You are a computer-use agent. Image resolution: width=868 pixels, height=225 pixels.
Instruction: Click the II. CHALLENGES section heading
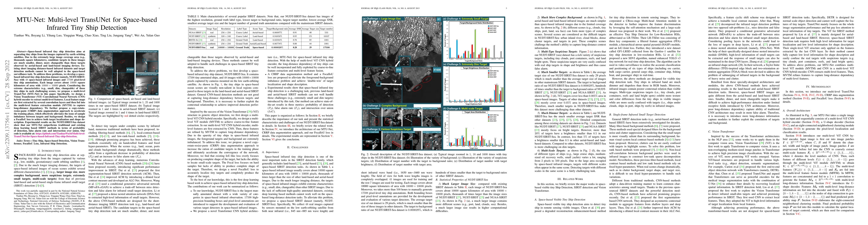pos(297,147)
